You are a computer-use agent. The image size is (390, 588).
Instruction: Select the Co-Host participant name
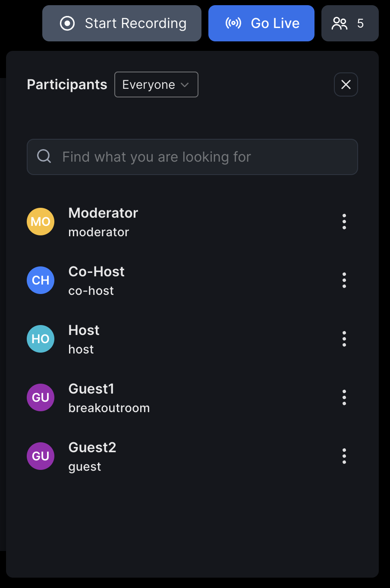pos(96,272)
